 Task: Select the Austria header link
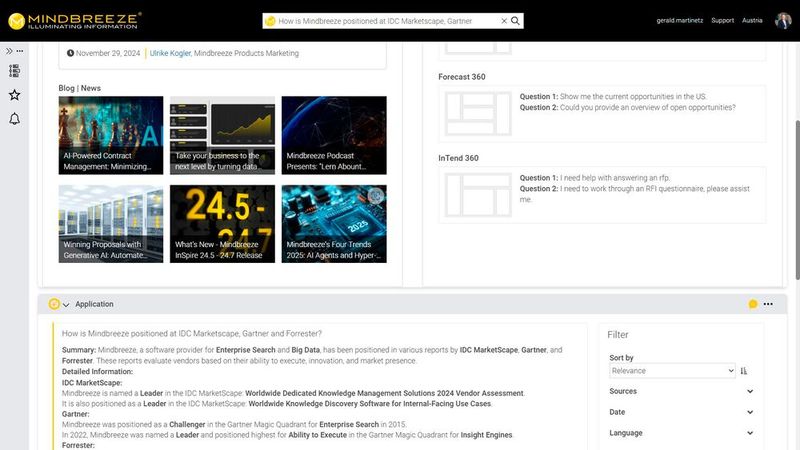[x=752, y=20]
